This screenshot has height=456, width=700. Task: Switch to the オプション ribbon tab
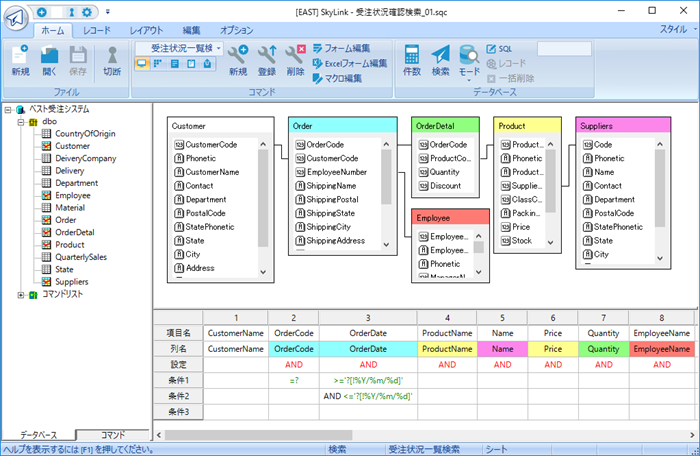click(x=237, y=30)
